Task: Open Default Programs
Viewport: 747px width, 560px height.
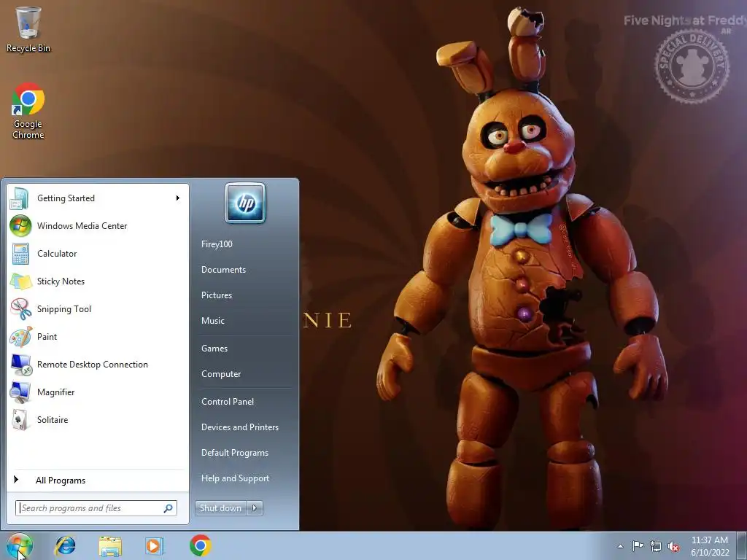Action: tap(235, 453)
